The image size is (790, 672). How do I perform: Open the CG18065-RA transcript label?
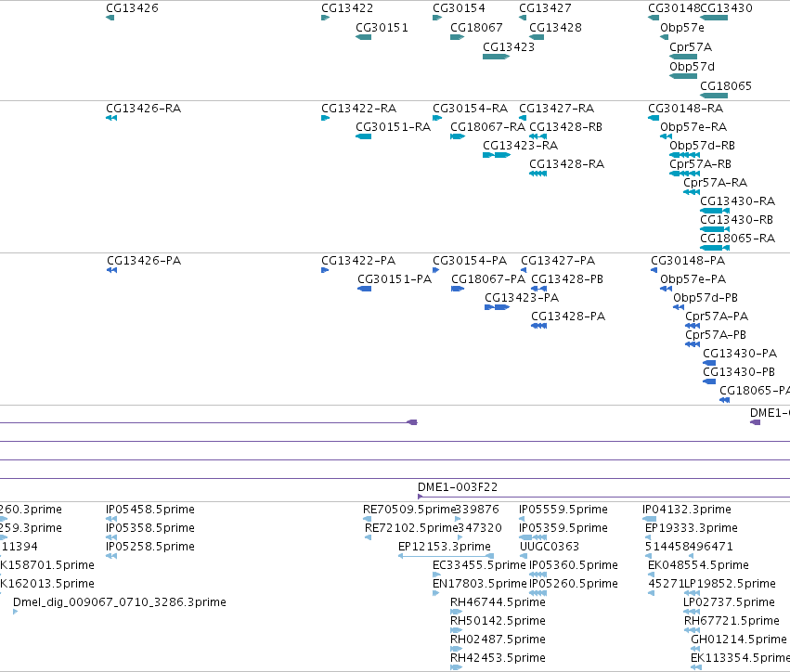737,239
